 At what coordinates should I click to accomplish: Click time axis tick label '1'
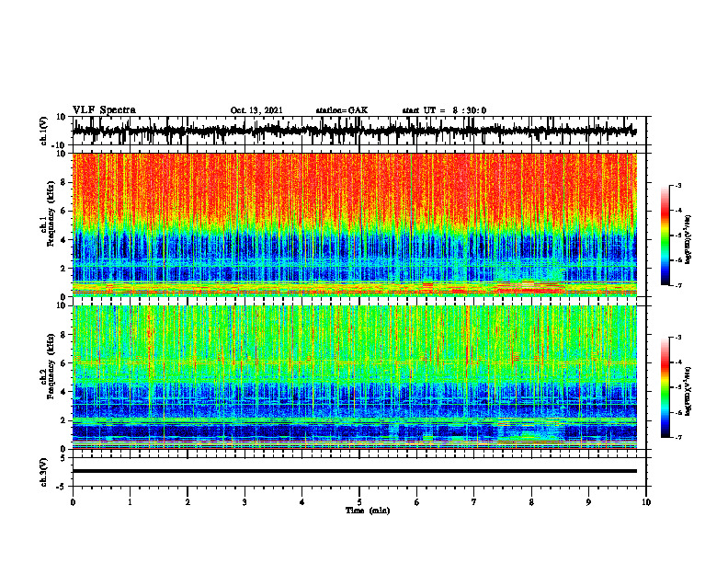tap(130, 502)
